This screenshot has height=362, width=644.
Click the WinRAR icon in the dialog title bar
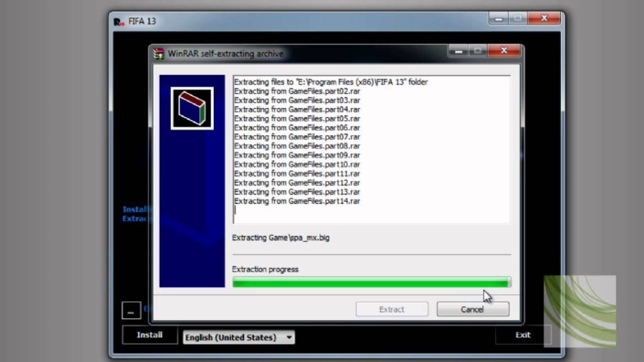pyautogui.click(x=158, y=53)
